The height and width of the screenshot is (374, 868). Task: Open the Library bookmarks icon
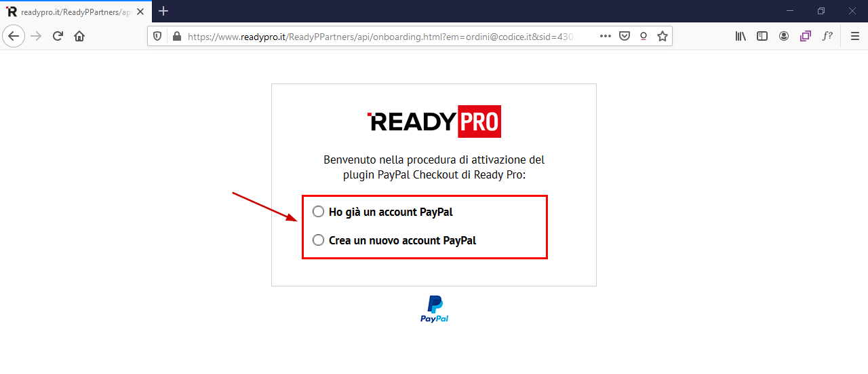point(741,36)
